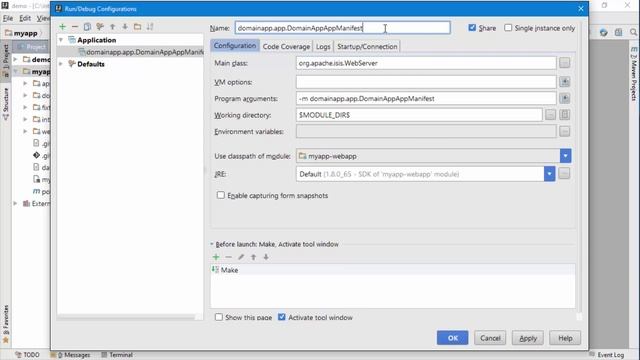Open Event Log in status bar

(x=607, y=355)
